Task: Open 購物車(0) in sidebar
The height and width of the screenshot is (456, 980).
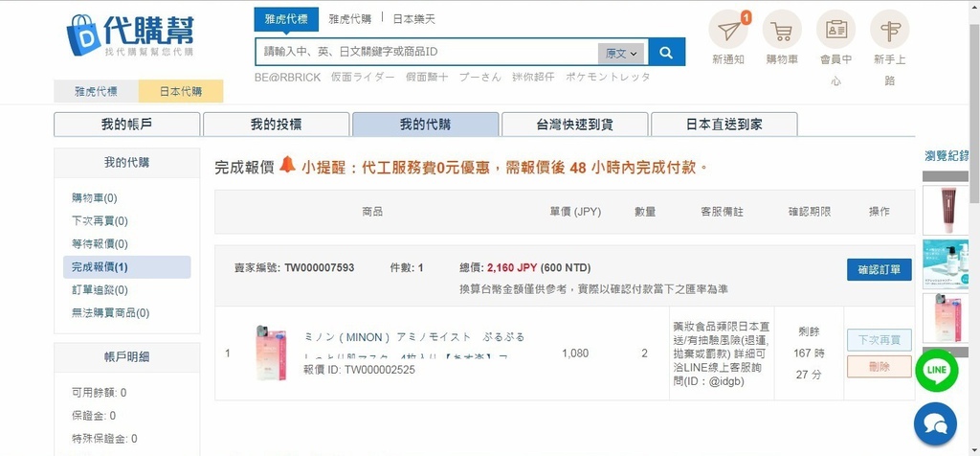Action: click(x=95, y=198)
